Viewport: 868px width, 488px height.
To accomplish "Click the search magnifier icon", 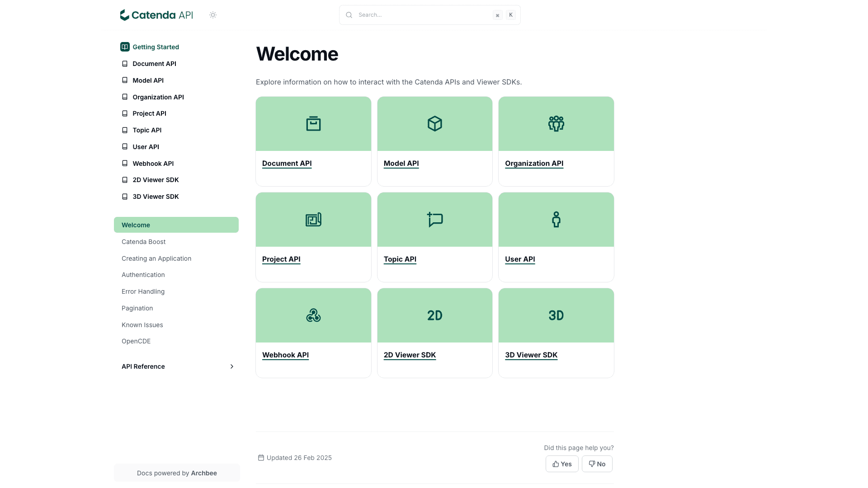I will pyautogui.click(x=349, y=15).
